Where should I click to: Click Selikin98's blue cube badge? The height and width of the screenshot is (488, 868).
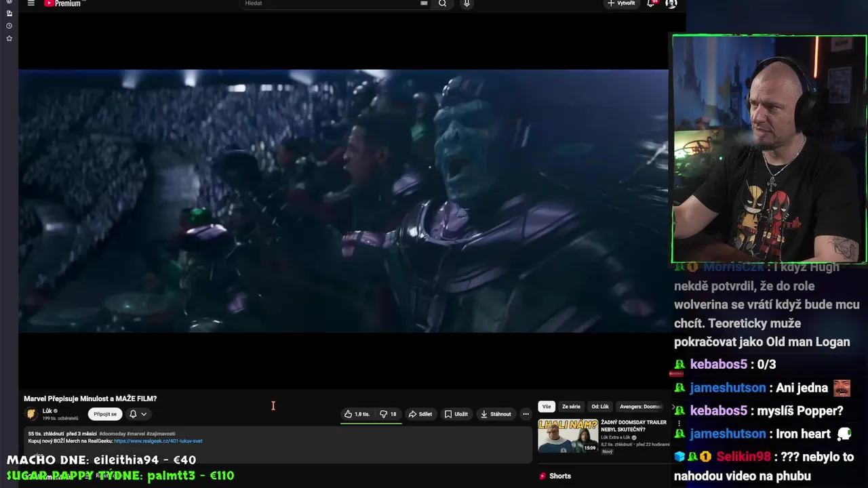click(x=679, y=457)
